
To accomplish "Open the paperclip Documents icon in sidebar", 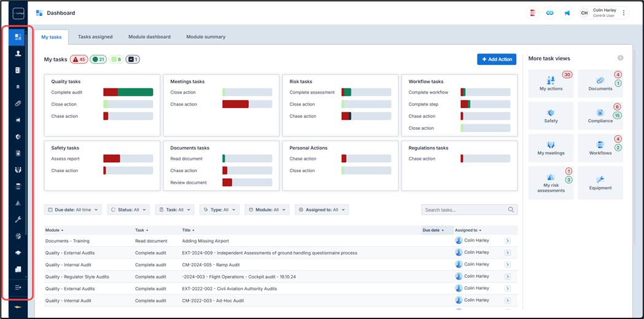I will 17,103.
